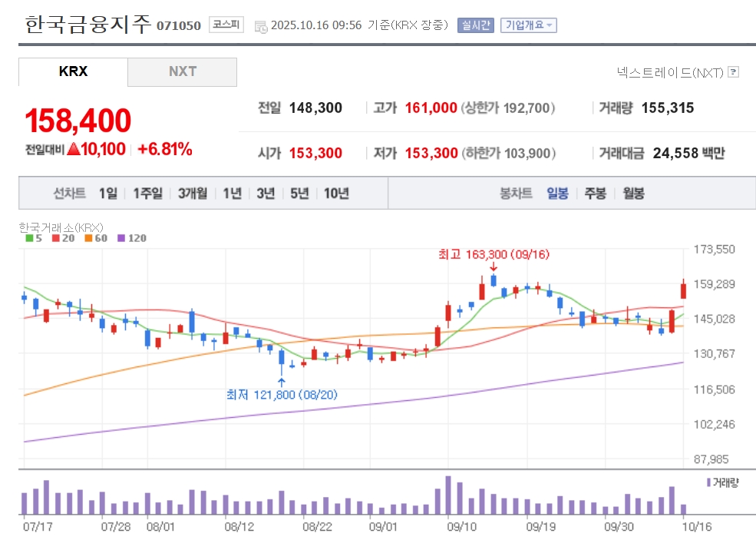
Task: Click the opening price 시가 153,300
Action: [300, 153]
